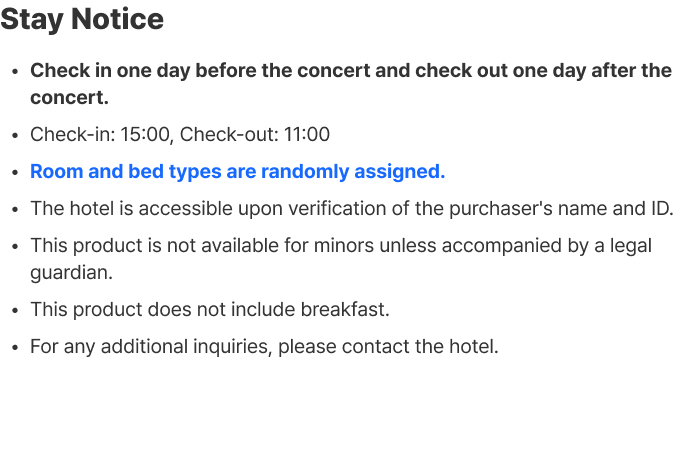Screen dimensions: 700x459
Task: Click the word "concert." on the wrapped line
Action: (69, 98)
